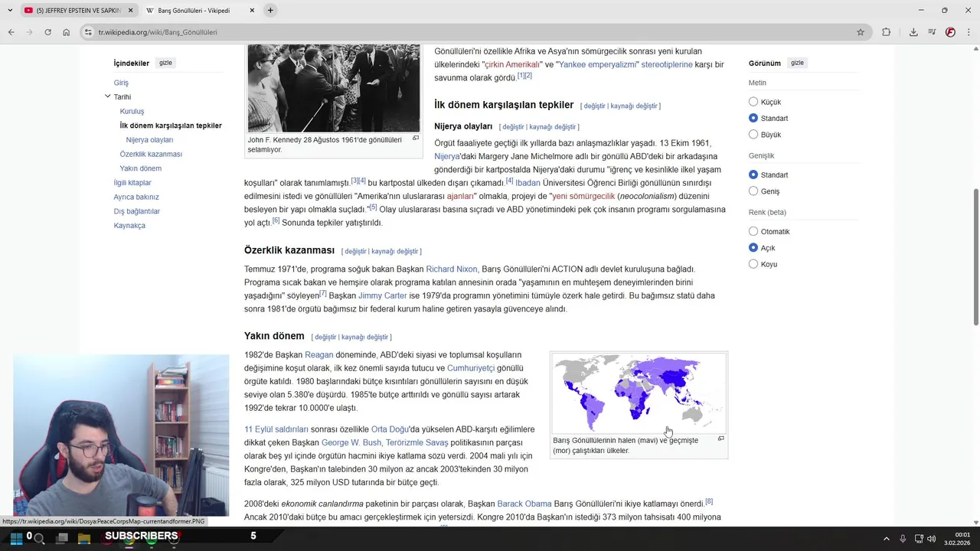Open the Chrome three-dot menu
Viewport: 980px width, 551px height.
(x=969, y=32)
